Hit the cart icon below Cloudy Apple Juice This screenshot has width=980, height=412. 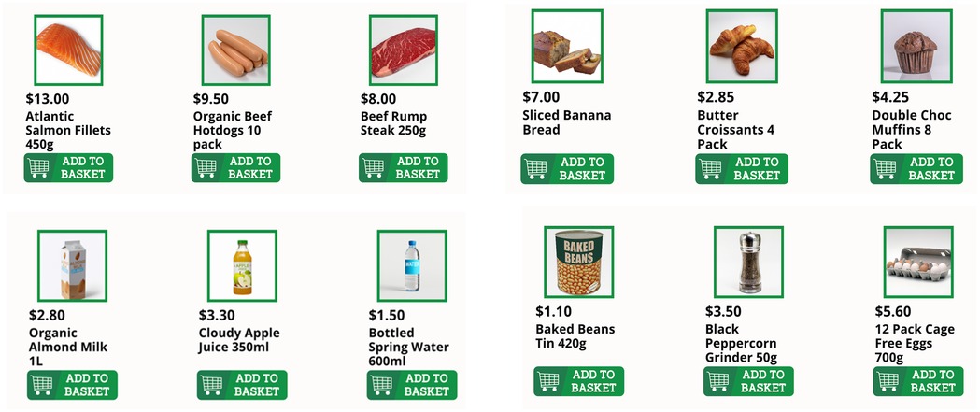pos(212,385)
